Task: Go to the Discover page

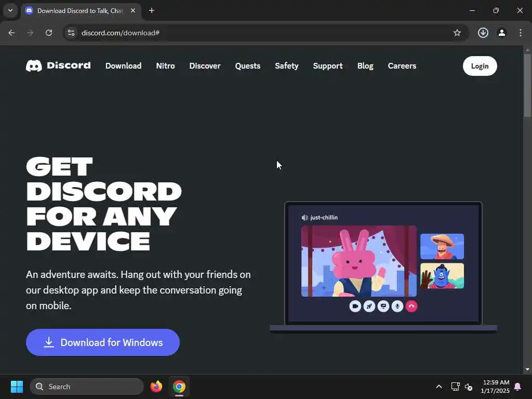Action: pos(205,66)
